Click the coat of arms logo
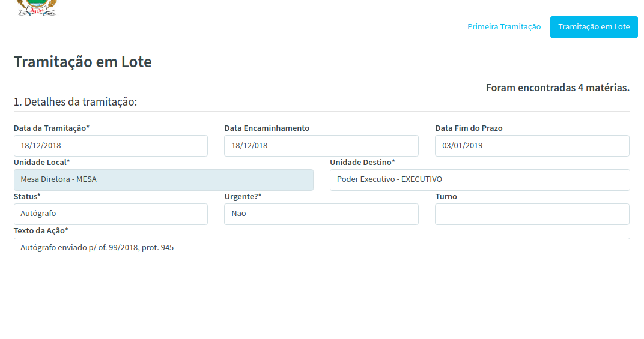This screenshot has width=644, height=339. [37, 8]
